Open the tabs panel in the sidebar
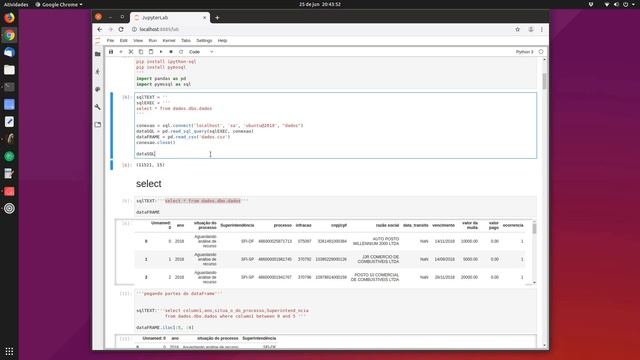 [98, 124]
